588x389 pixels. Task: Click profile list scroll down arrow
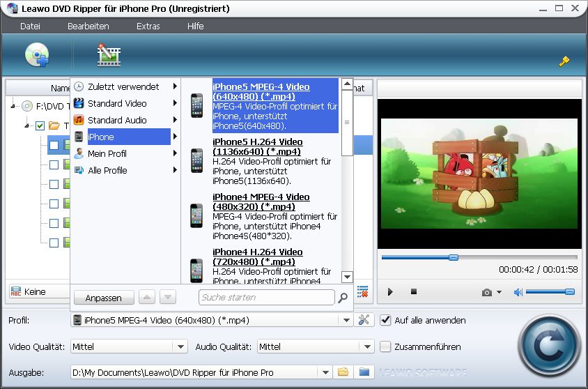(x=347, y=277)
